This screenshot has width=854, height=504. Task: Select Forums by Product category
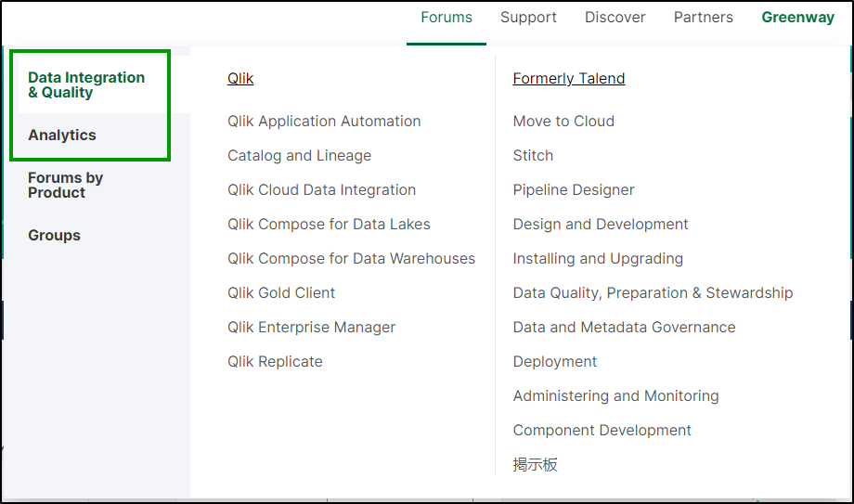[x=65, y=186]
